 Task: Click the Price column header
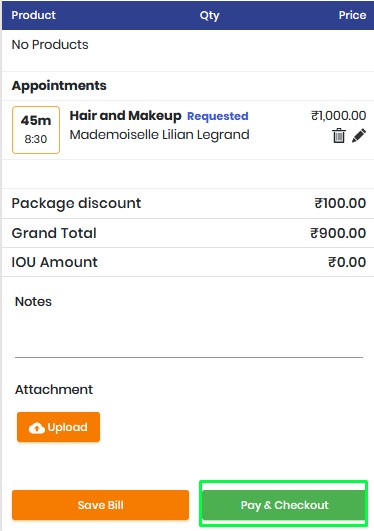(x=352, y=15)
